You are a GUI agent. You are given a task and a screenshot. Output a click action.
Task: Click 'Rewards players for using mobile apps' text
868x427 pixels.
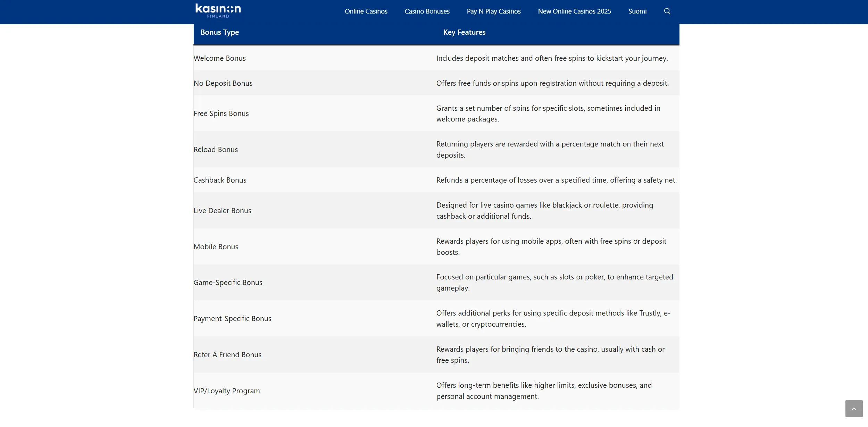click(x=551, y=247)
